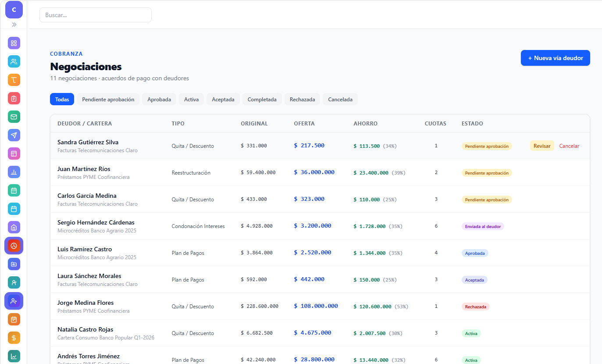Open the orange calendar check icon
This screenshot has width=602, height=364.
pos(14,319)
